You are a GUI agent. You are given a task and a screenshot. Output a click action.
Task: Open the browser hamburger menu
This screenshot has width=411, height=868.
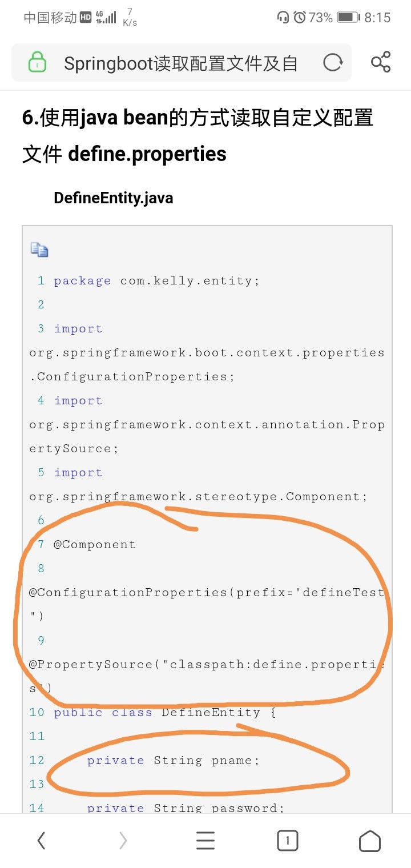pyautogui.click(x=205, y=841)
